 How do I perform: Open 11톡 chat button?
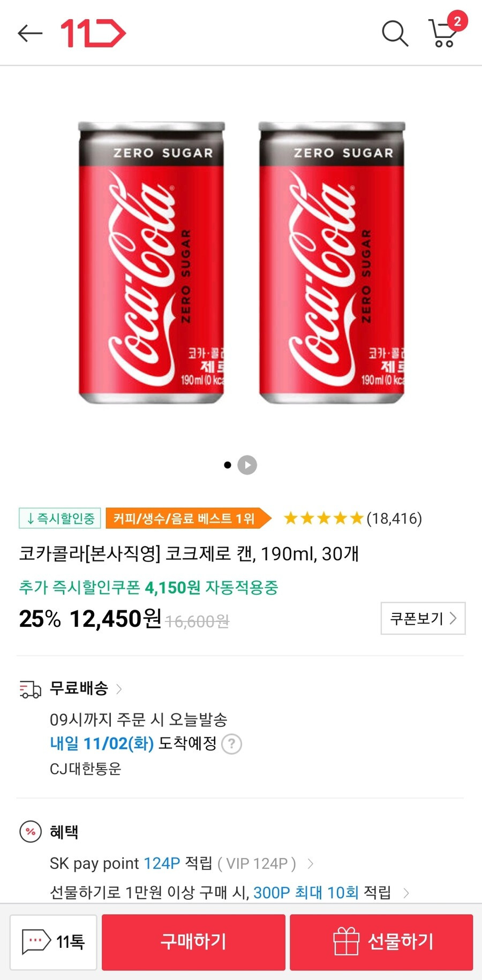point(54,941)
